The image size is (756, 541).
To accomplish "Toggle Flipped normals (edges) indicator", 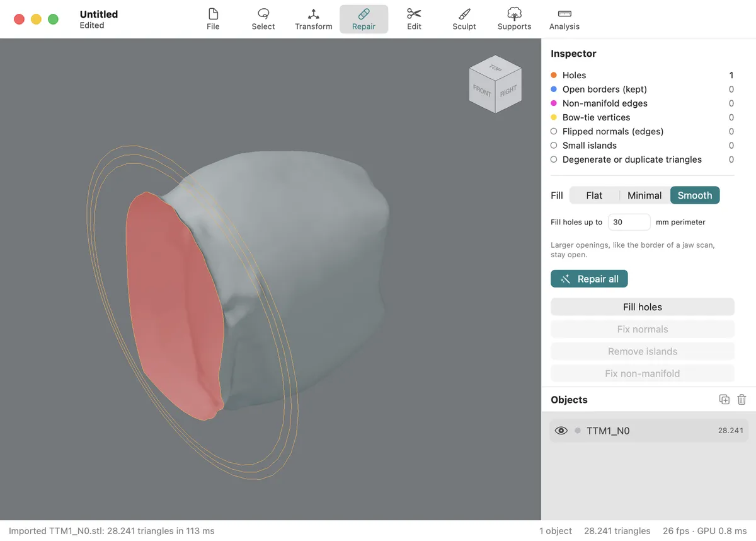I will [x=642, y=131].
